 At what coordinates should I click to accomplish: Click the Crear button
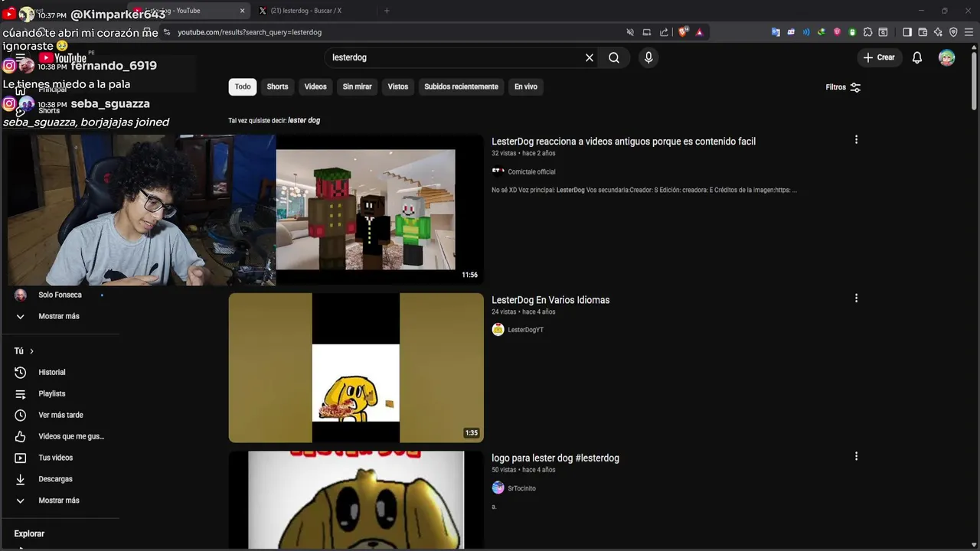(x=879, y=57)
